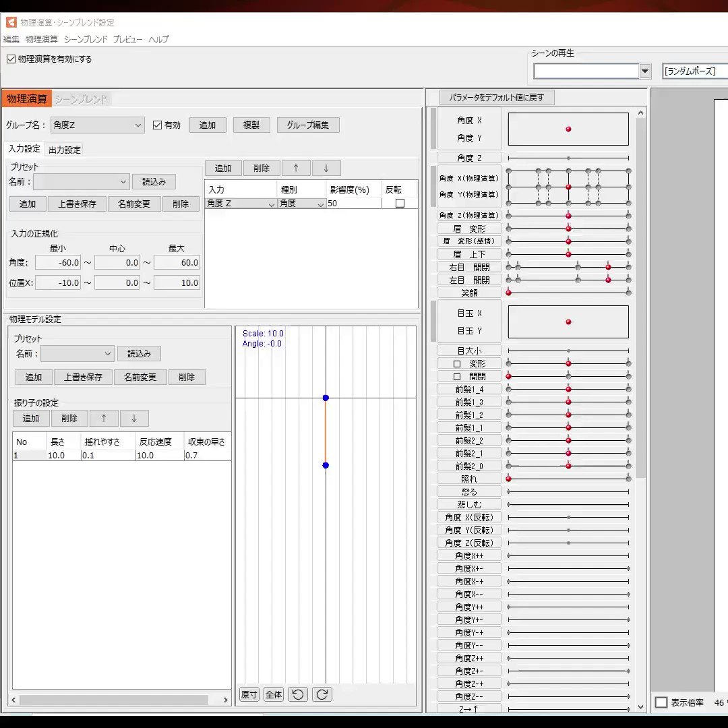Click the 前髪1_4 parameter label
Image resolution: width=728 pixels, height=728 pixels.
click(469, 389)
